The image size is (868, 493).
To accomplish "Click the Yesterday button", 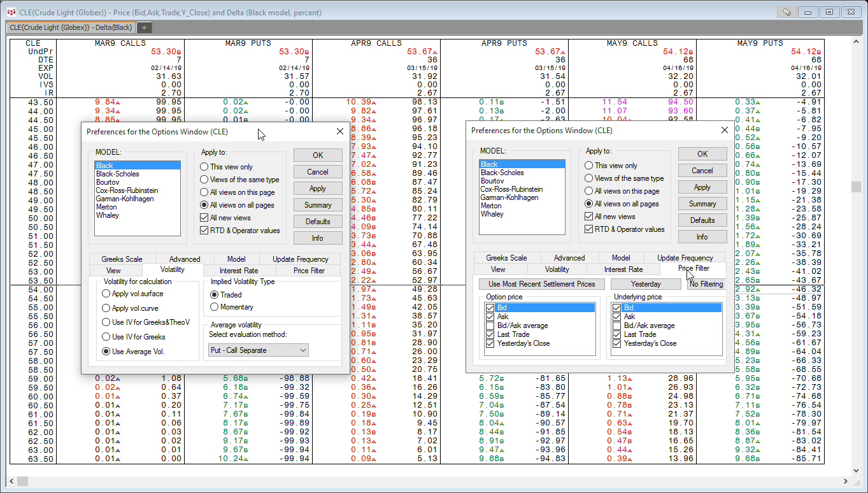I will tap(646, 284).
